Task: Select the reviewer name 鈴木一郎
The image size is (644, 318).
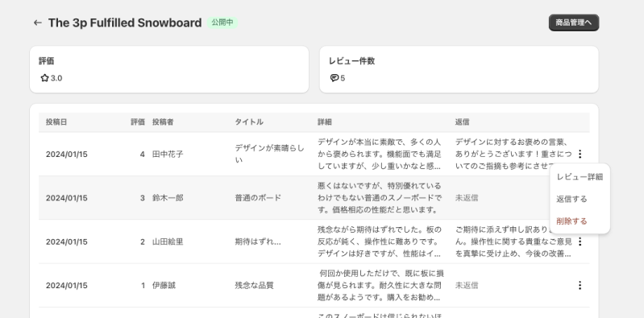Action: click(x=168, y=198)
